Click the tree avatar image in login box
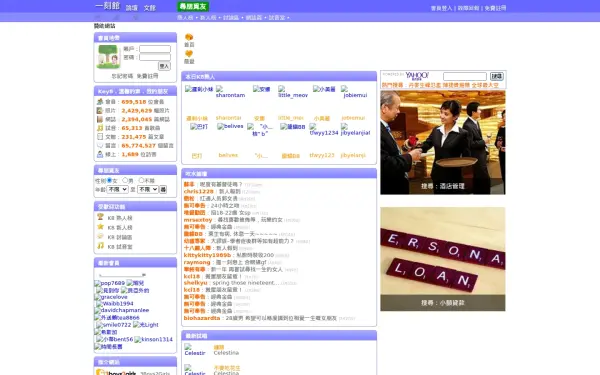Image resolution: width=600 pixels, height=375 pixels. click(x=108, y=57)
